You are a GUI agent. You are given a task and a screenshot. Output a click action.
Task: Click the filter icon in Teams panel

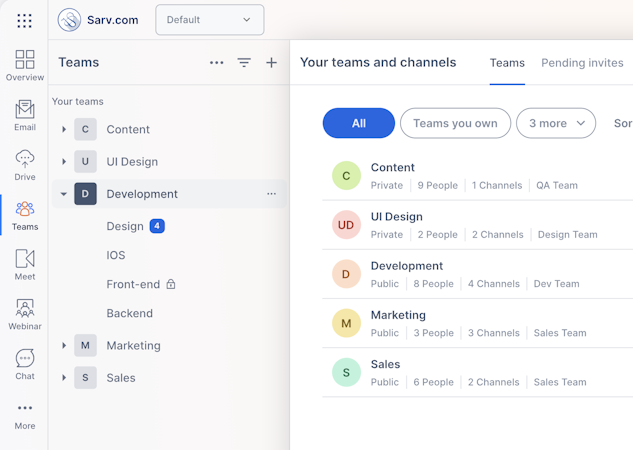click(244, 62)
